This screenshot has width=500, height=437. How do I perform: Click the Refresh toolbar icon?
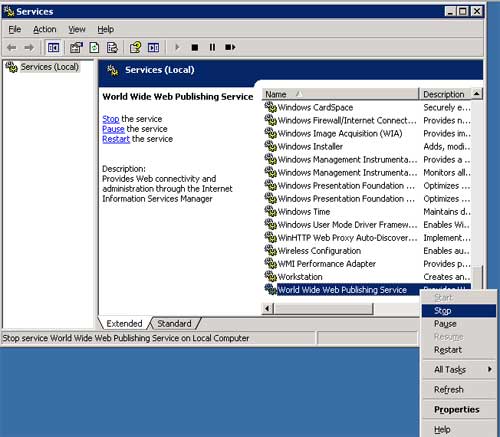[94, 48]
